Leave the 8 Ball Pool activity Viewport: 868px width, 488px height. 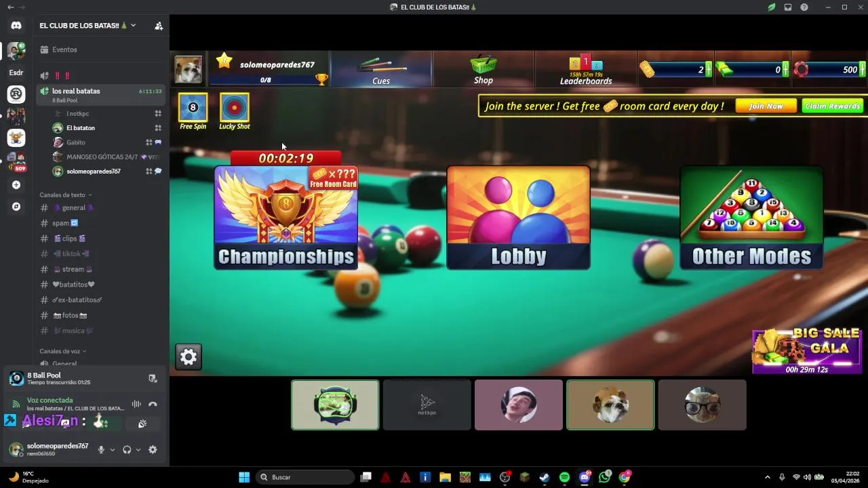153,378
